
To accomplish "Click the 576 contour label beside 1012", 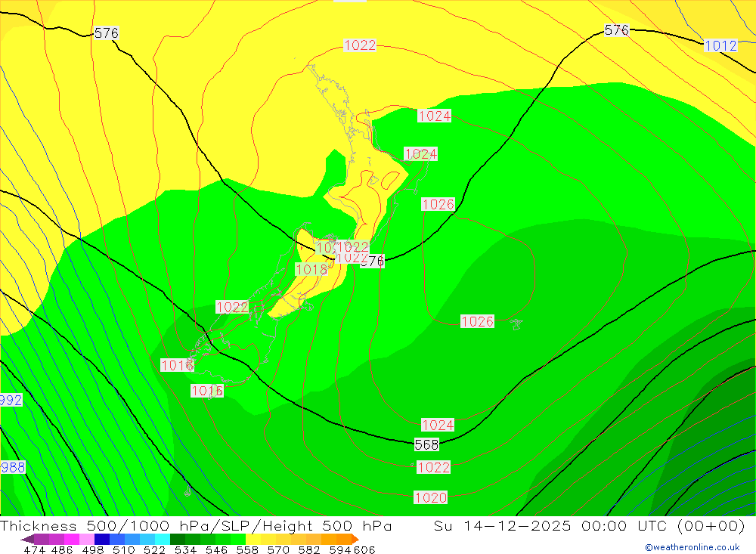I will coord(617,30).
